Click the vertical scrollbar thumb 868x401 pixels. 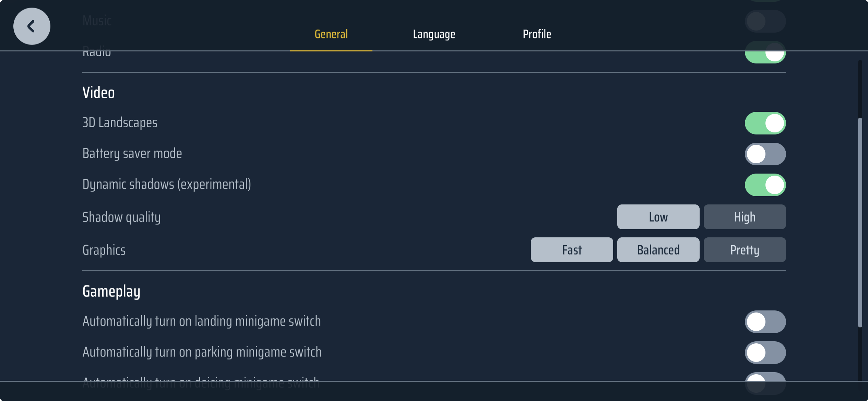[x=860, y=223]
